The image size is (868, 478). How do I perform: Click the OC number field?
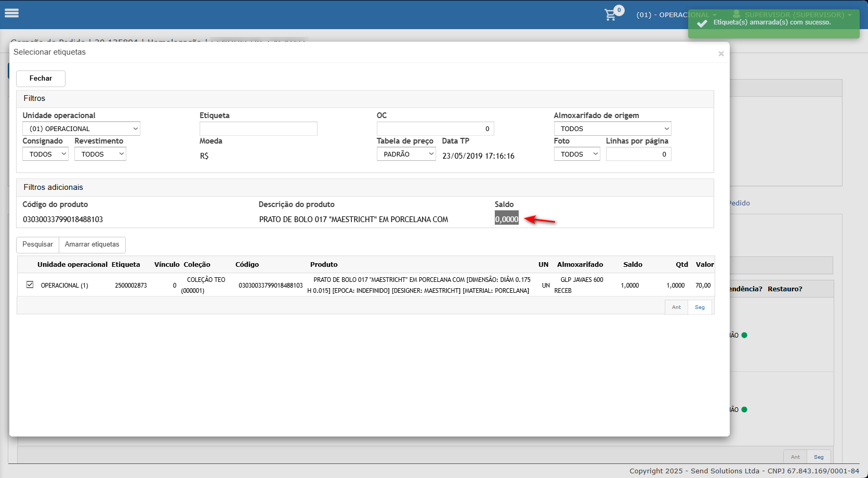click(x=435, y=128)
